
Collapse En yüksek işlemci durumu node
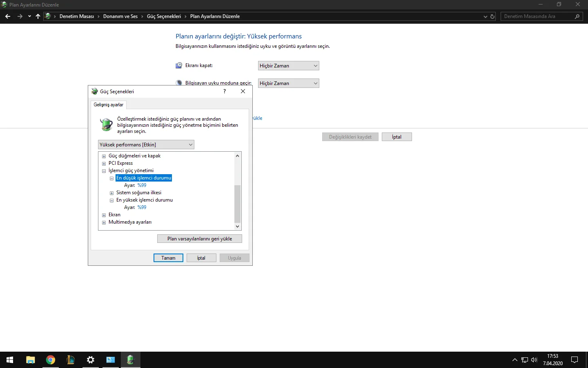111,200
